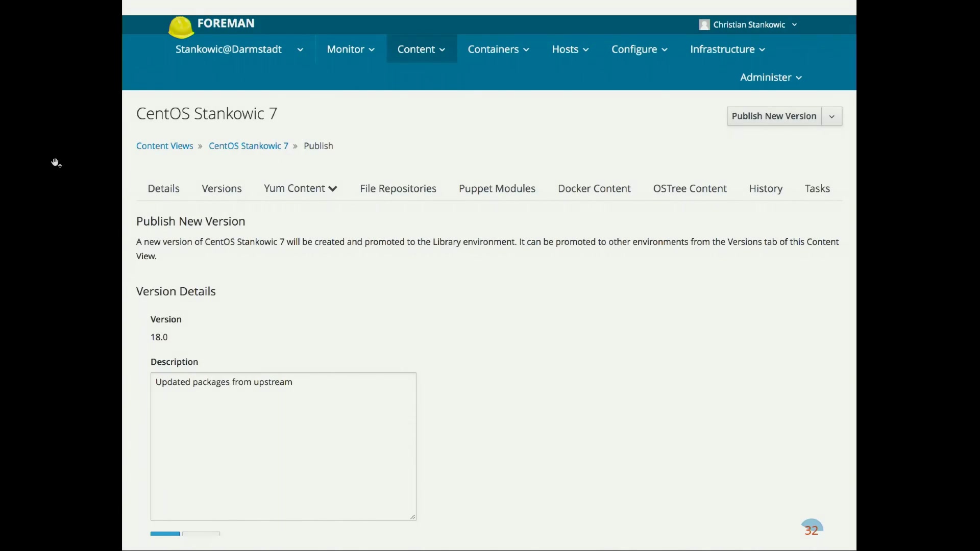Click the 18.0 version value

pyautogui.click(x=159, y=337)
